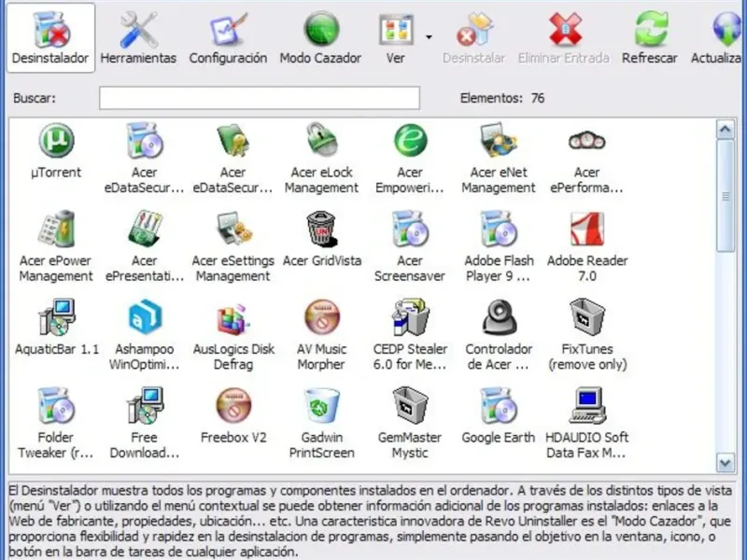747x560 pixels.
Task: Click Refrescar to reload the list
Action: point(650,37)
